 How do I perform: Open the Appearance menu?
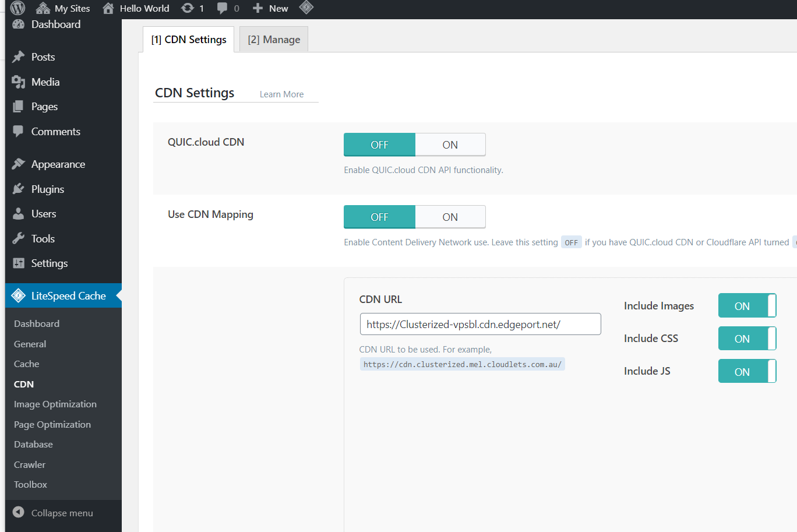click(x=58, y=164)
